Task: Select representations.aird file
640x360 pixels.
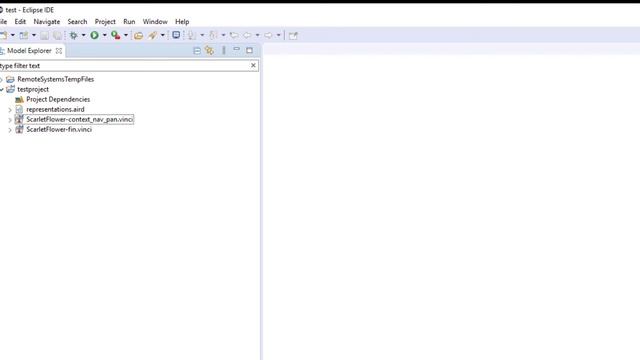Action: [55, 109]
